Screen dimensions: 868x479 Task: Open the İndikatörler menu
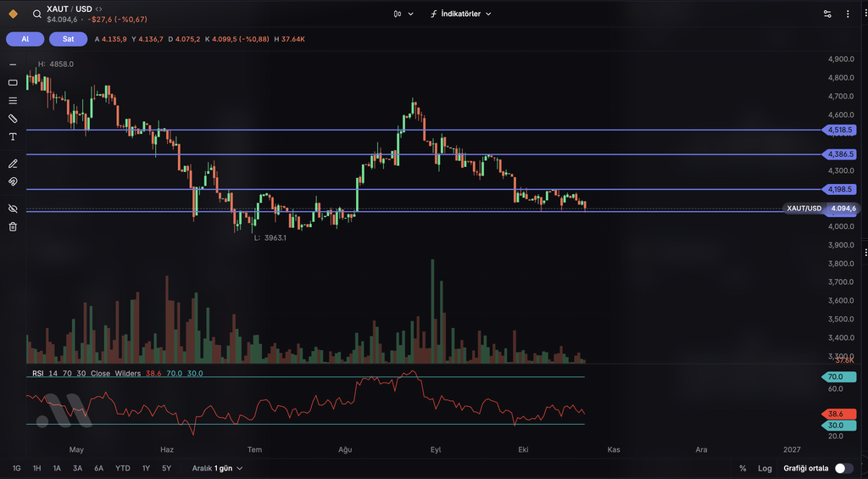click(x=460, y=14)
